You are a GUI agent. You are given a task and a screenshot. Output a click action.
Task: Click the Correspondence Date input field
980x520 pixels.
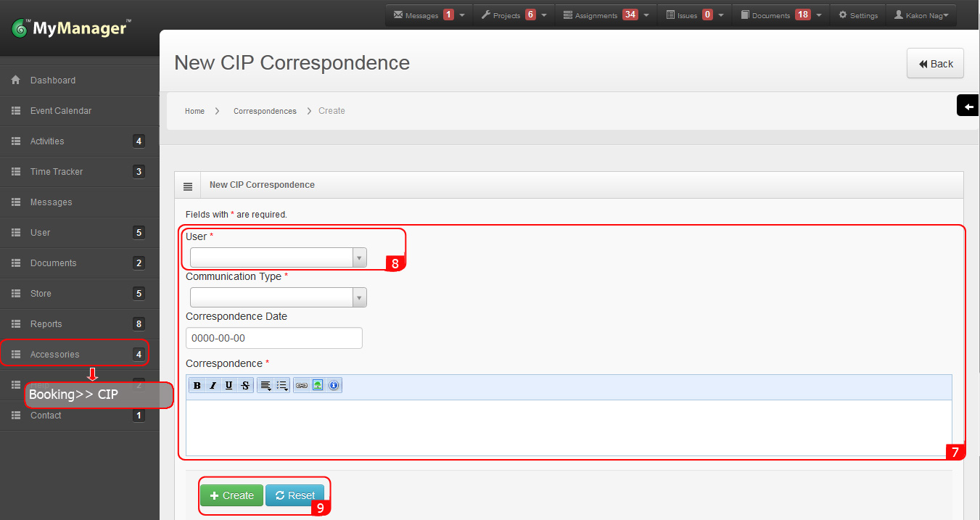(273, 338)
